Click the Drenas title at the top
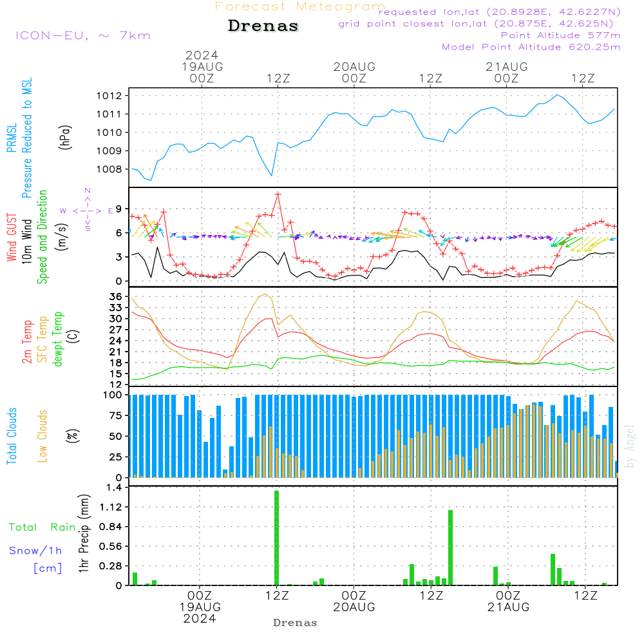 click(263, 26)
